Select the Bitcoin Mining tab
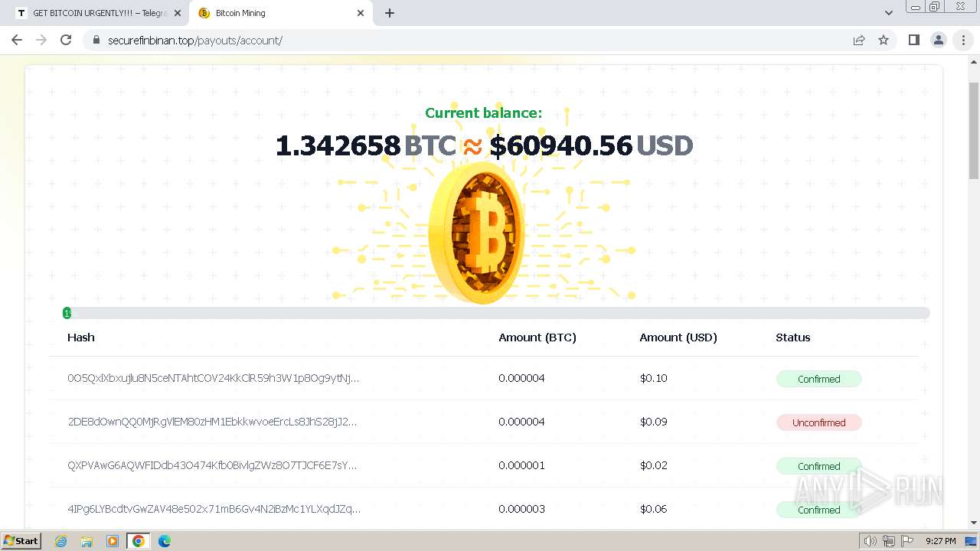The width and height of the screenshot is (980, 551). [279, 13]
